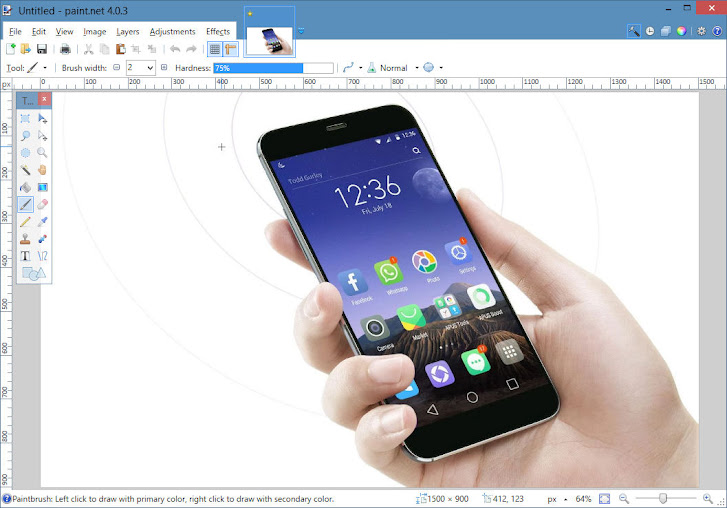The image size is (727, 508).
Task: Click the Open file icon
Action: click(x=26, y=49)
